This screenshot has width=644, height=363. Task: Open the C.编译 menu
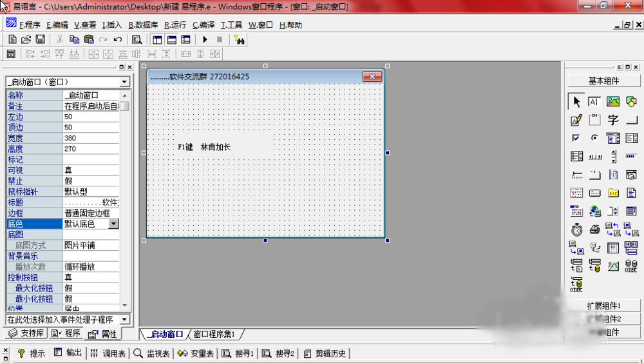204,25
